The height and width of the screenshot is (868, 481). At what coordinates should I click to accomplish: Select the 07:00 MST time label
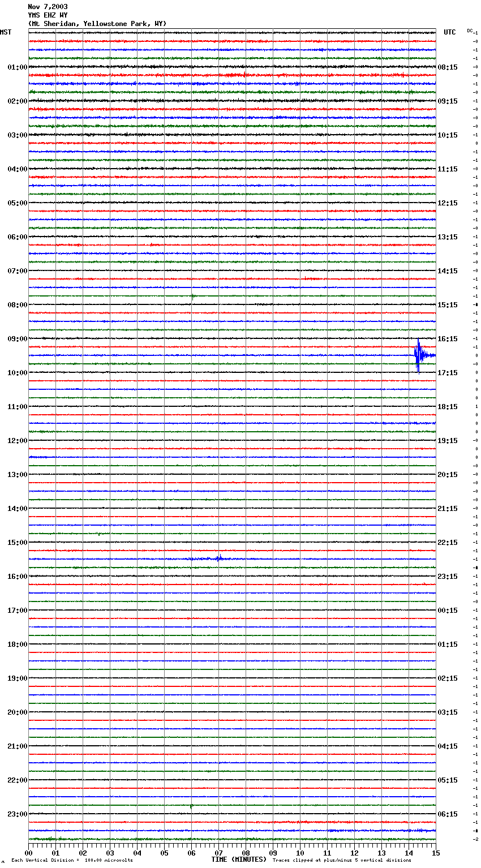[x=18, y=271]
